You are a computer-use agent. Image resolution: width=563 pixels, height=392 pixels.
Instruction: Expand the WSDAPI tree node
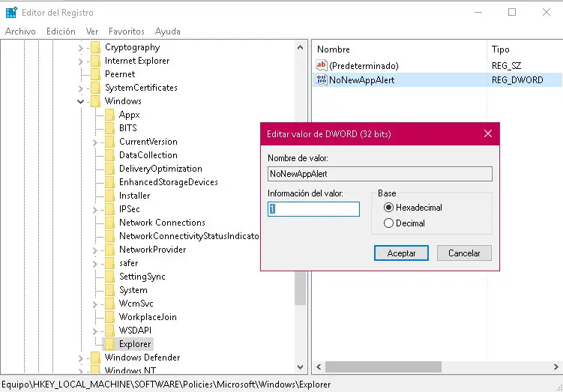(94, 331)
